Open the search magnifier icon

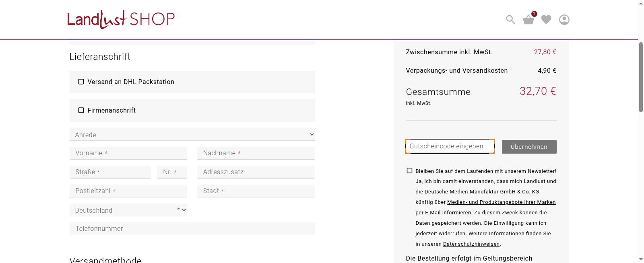pyautogui.click(x=510, y=20)
